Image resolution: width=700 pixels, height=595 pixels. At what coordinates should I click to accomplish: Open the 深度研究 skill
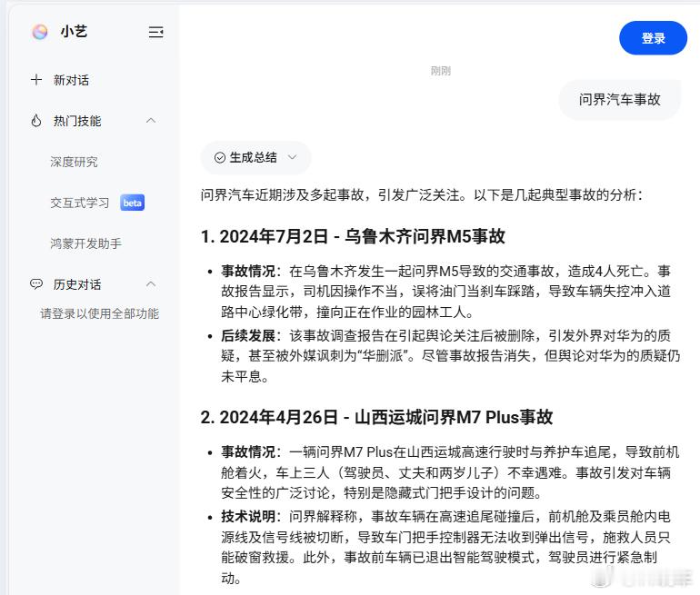[74, 162]
